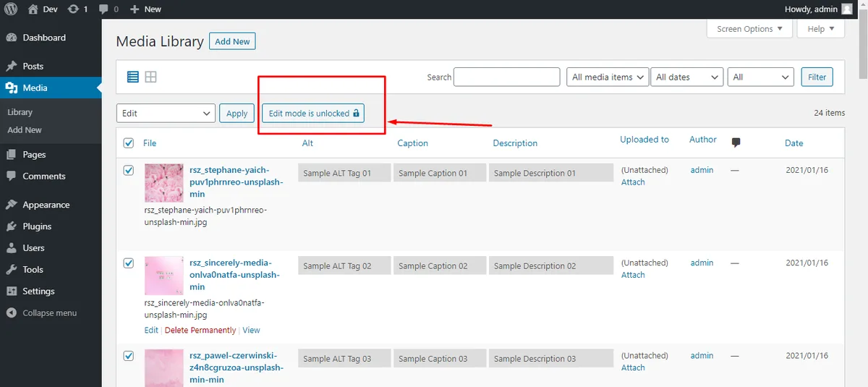Expand Screen Options panel
Viewport: 868px width, 387px height.
[x=749, y=29]
